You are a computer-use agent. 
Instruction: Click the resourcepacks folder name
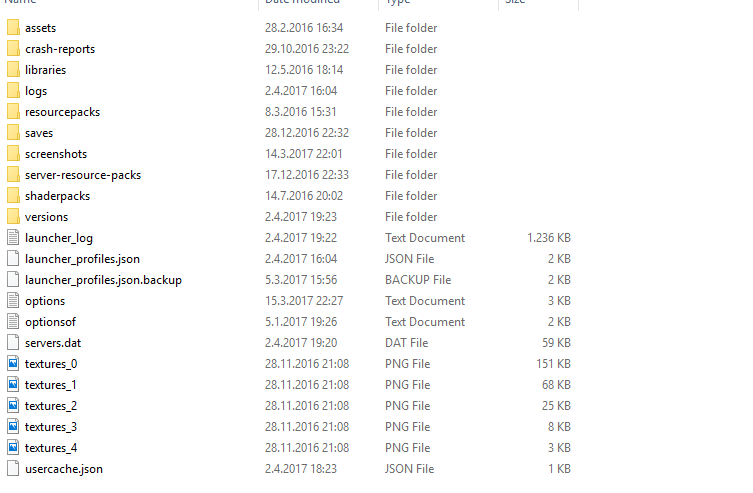(62, 112)
